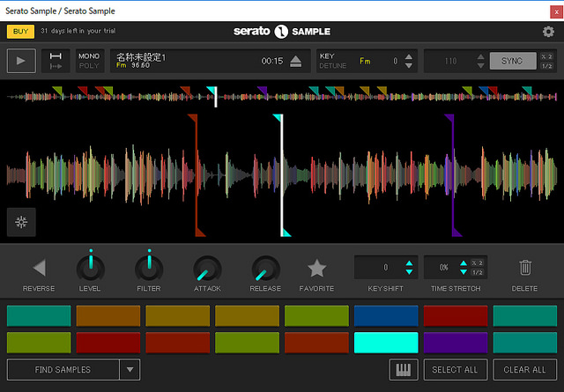Increase TIME STRETCH with the cyan up arrow
Image resolution: width=564 pixels, height=392 pixels.
click(x=464, y=263)
